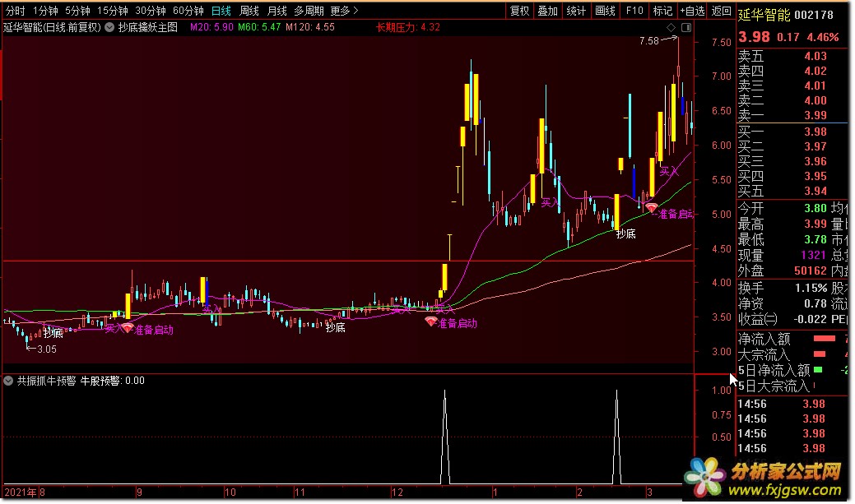Select the 15分钟 period tab
Image resolution: width=855 pixels, height=504 pixels.
[113, 11]
